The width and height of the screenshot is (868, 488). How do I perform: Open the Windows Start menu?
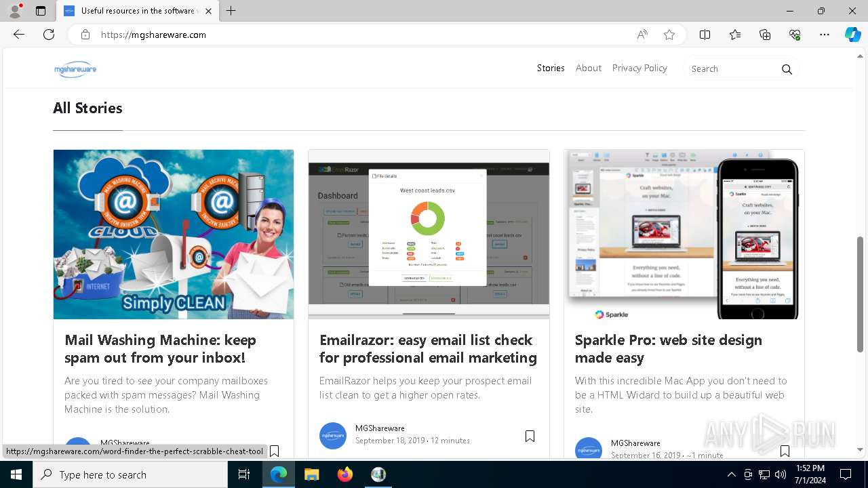pos(16,474)
